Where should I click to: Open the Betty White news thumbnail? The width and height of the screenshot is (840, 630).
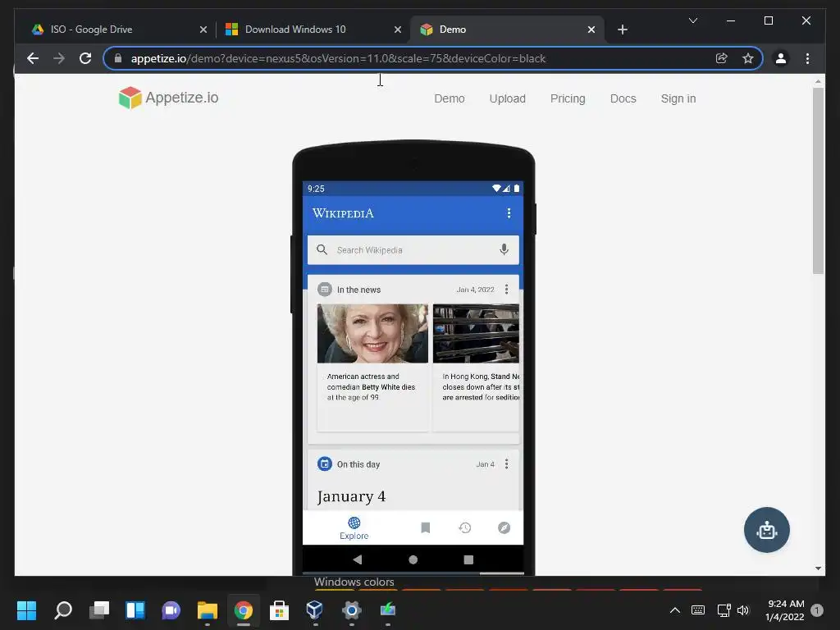(372, 333)
